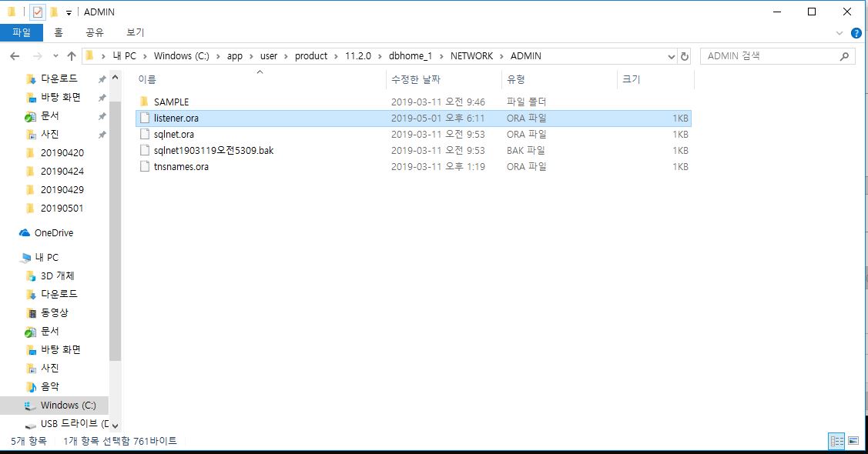Image resolution: width=868 pixels, height=454 pixels.
Task: Switch to details view icon in status bar
Action: click(x=836, y=441)
